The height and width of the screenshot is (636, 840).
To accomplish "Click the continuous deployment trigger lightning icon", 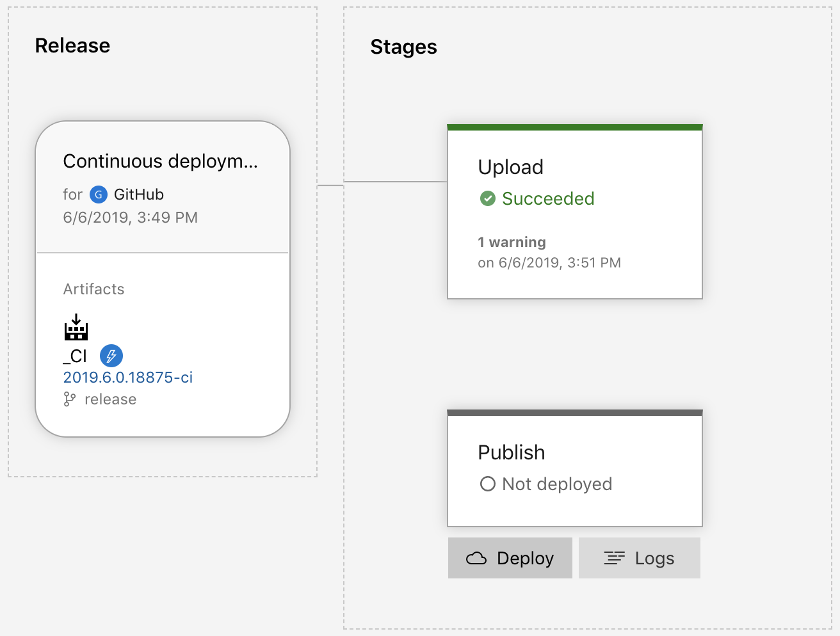I will (111, 356).
